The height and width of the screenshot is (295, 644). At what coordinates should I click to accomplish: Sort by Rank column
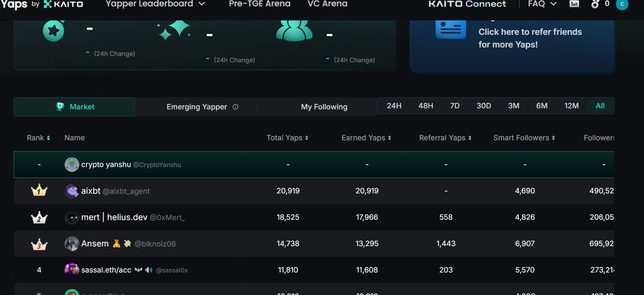[39, 138]
